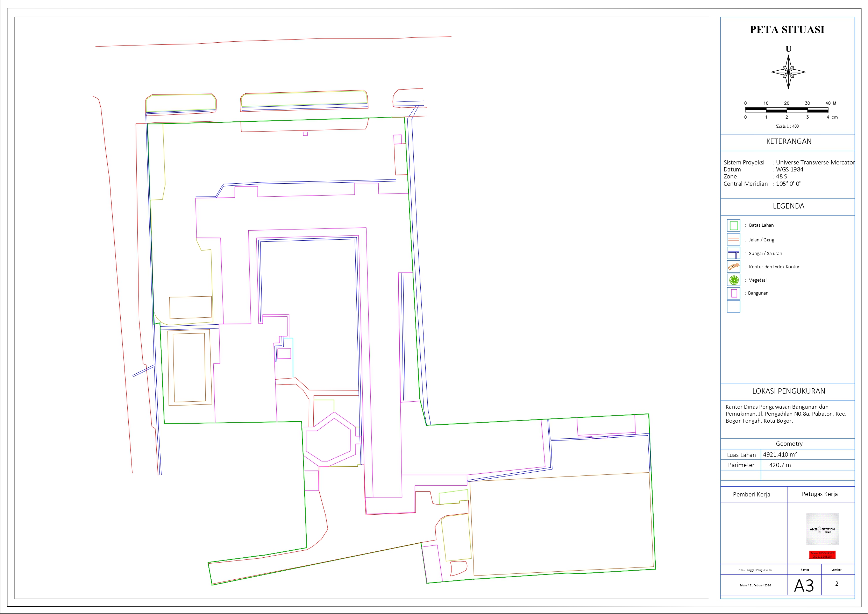The width and height of the screenshot is (868, 614).
Task: Click the Lembar column header
Action: pyautogui.click(x=836, y=569)
